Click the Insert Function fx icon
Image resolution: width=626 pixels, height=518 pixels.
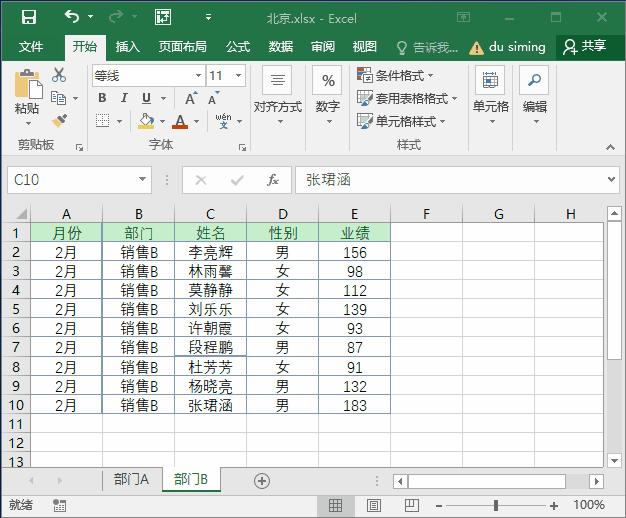(x=273, y=180)
